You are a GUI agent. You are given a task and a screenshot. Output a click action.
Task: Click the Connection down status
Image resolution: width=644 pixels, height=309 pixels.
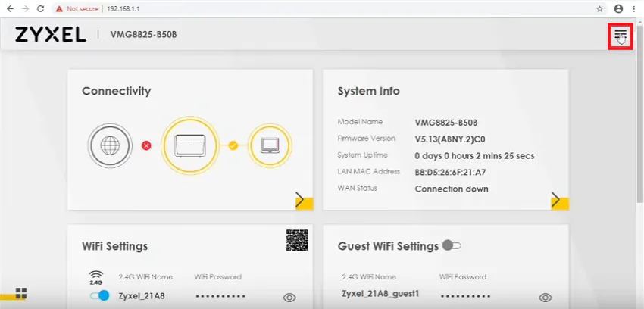(x=452, y=189)
